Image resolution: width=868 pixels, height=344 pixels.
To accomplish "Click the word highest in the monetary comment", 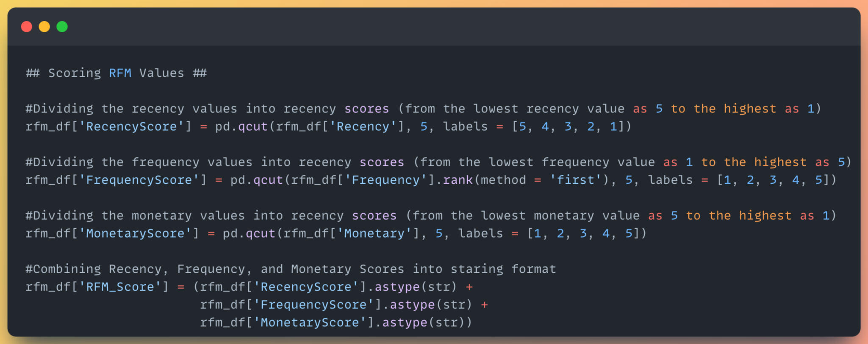I will [x=765, y=215].
